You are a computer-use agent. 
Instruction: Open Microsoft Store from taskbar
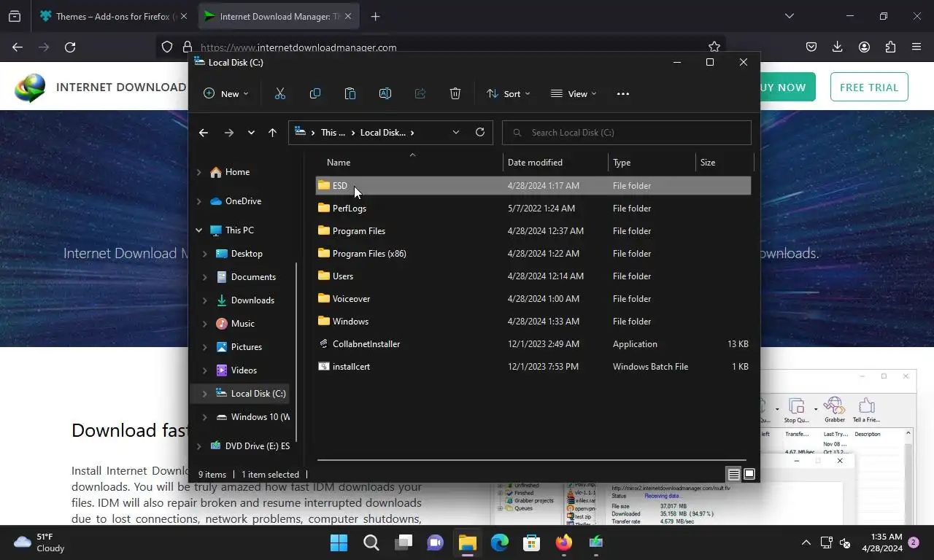click(532, 542)
